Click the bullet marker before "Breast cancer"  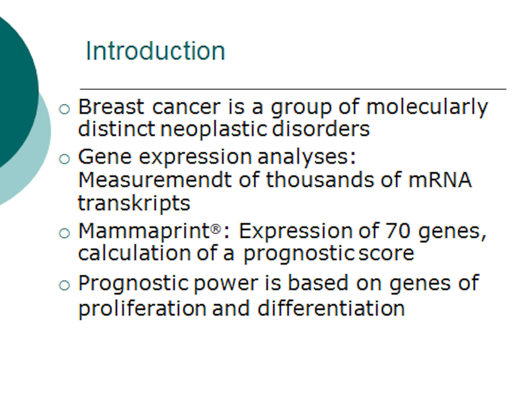pos(64,109)
